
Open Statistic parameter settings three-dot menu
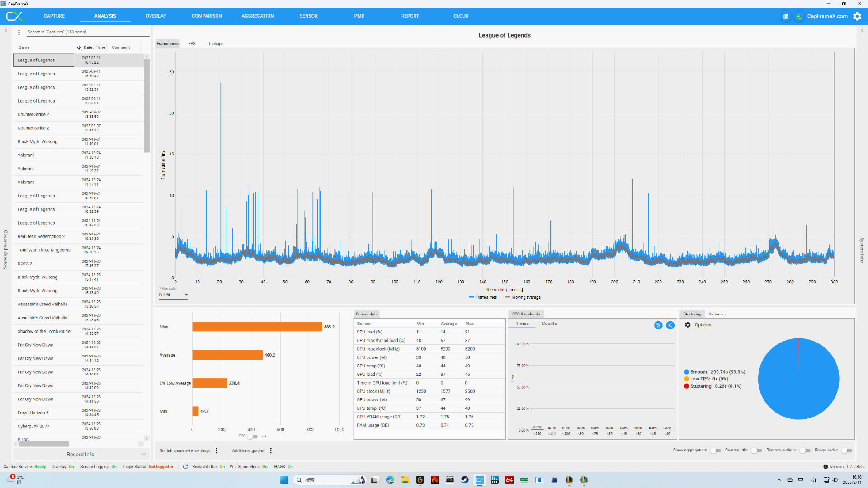[x=217, y=450]
